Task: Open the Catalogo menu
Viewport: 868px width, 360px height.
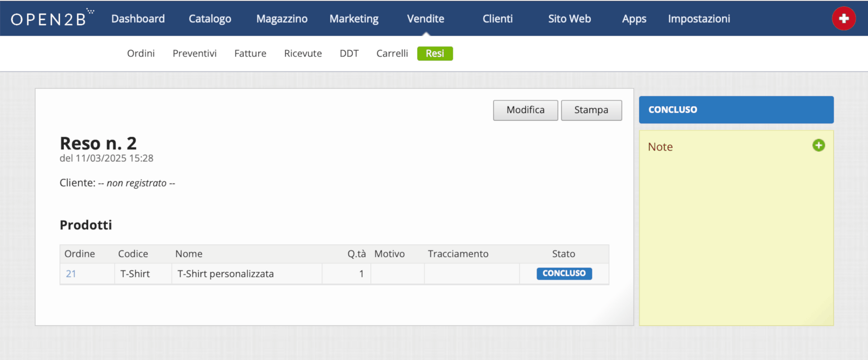Action: click(210, 19)
